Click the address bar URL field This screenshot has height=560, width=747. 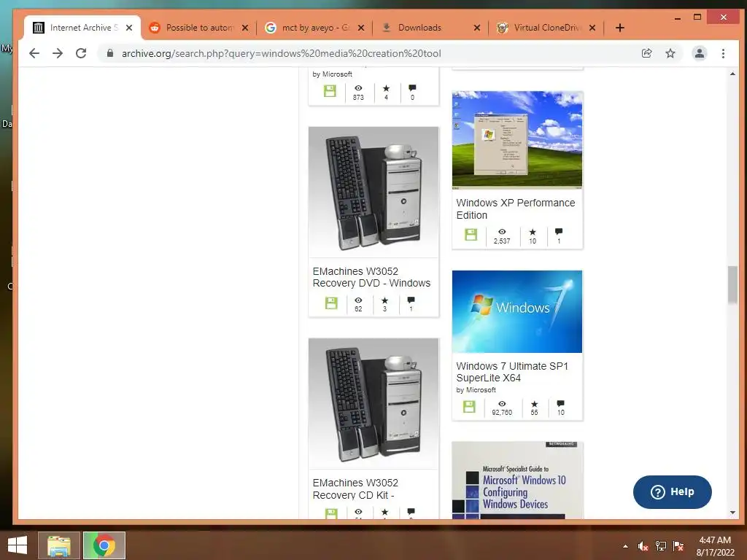point(371,53)
